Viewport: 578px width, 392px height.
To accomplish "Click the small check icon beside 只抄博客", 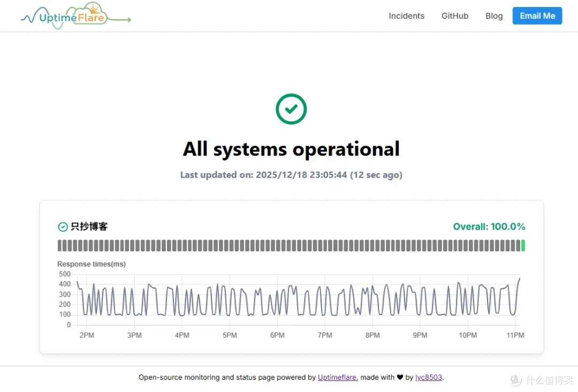I will click(63, 227).
